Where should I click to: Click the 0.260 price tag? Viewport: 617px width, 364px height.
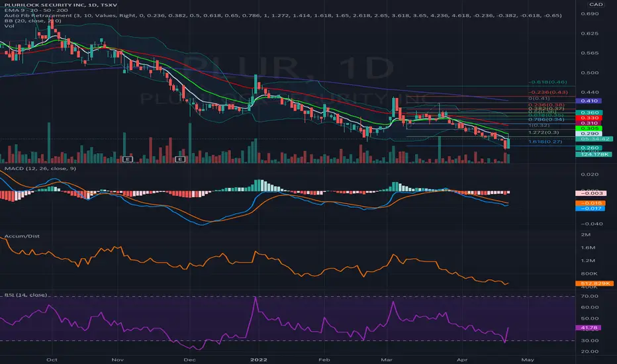pyautogui.click(x=589, y=148)
